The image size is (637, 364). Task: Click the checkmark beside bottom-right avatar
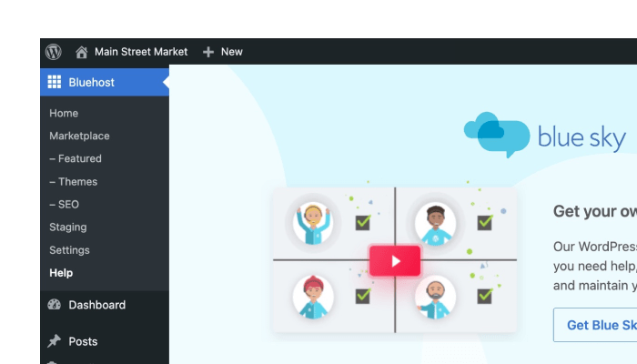pyautogui.click(x=485, y=296)
